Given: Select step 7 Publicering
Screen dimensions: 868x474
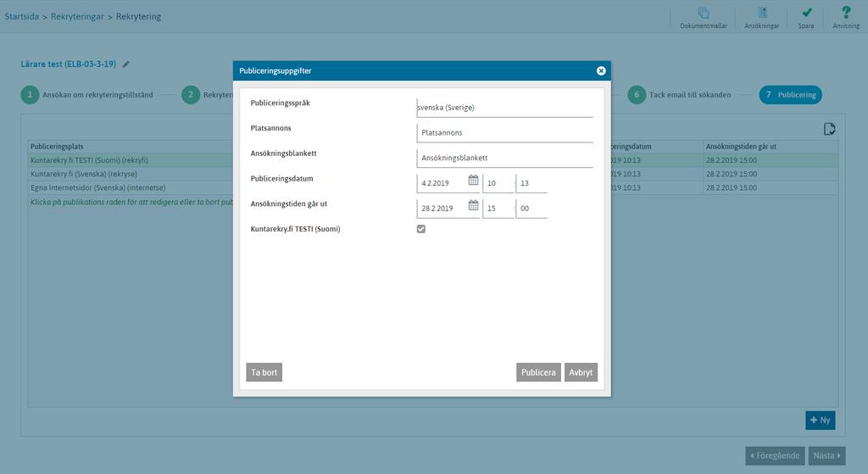Looking at the screenshot, I should coord(791,95).
